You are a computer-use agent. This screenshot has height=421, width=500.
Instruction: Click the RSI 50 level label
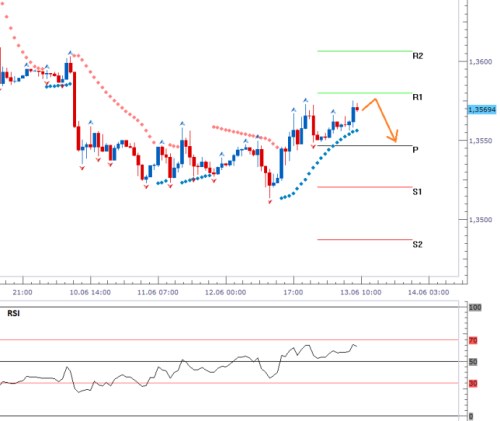pyautogui.click(x=473, y=362)
